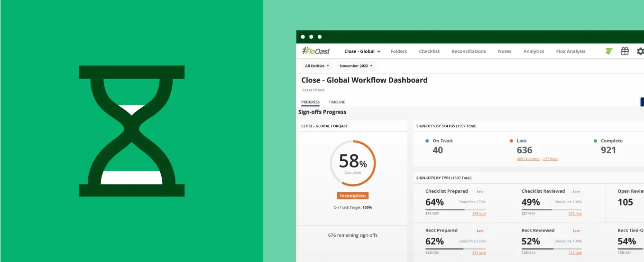644x262 pixels.
Task: Click the Complete count 921
Action: pos(608,150)
